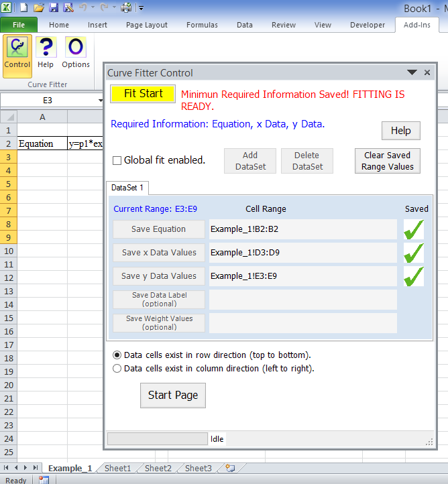Switch to the Sheet3 worksheet tab
Screen dimensions: 448x484
pyautogui.click(x=199, y=469)
